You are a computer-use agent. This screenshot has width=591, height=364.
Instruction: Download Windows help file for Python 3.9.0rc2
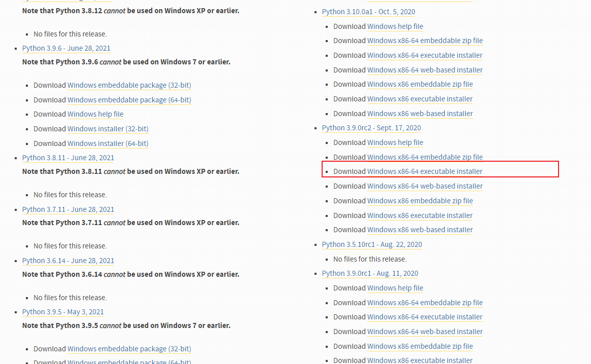(395, 143)
